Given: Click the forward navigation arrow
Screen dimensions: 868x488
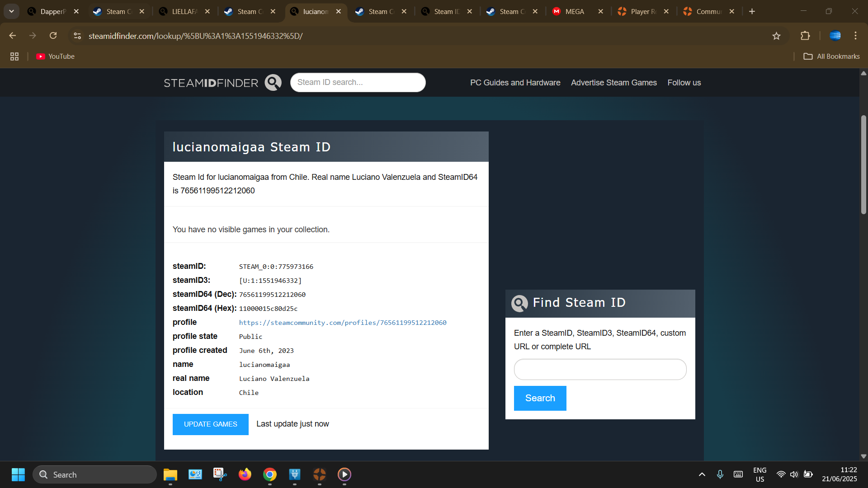Looking at the screenshot, I should [33, 36].
